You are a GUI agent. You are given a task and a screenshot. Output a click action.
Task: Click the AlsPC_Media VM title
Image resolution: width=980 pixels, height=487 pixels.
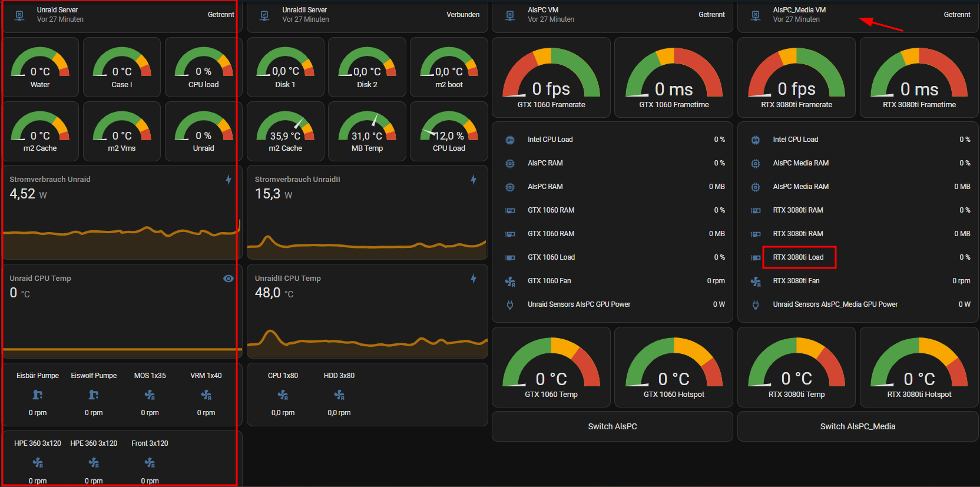[x=799, y=10]
